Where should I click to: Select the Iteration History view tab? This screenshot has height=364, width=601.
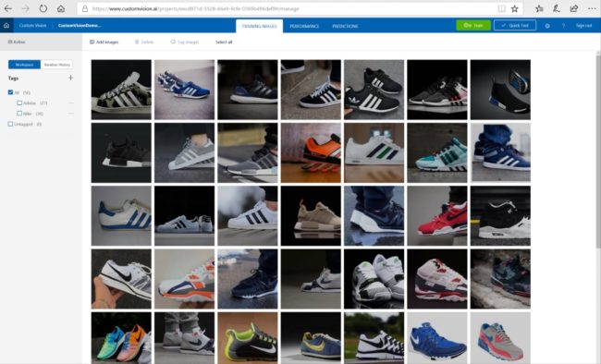coord(56,65)
